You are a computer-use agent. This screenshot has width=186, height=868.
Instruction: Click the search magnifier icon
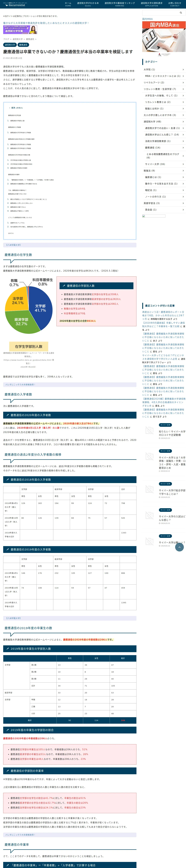point(181,13)
